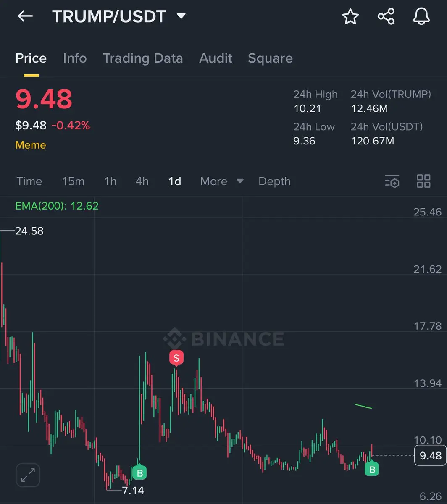The image size is (447, 504).
Task: Open the Trading Data tab
Action: (x=143, y=58)
